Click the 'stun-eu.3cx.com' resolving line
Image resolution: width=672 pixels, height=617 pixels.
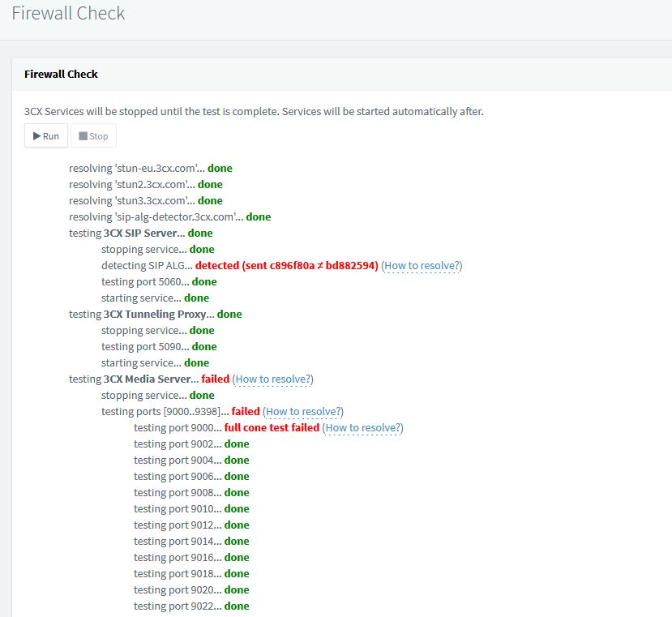click(150, 168)
